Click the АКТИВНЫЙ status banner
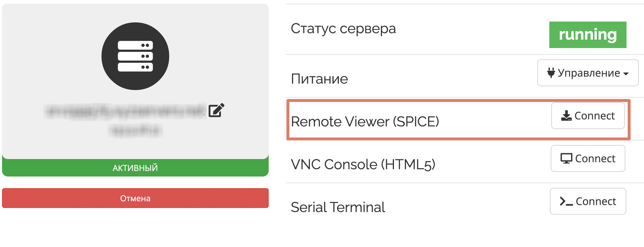The image size is (644, 247). (x=135, y=167)
